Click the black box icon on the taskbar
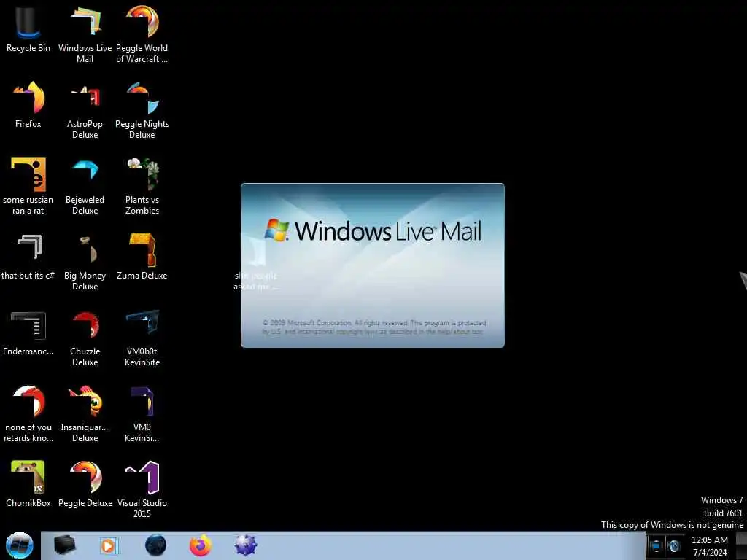The image size is (747, 560). point(64,545)
